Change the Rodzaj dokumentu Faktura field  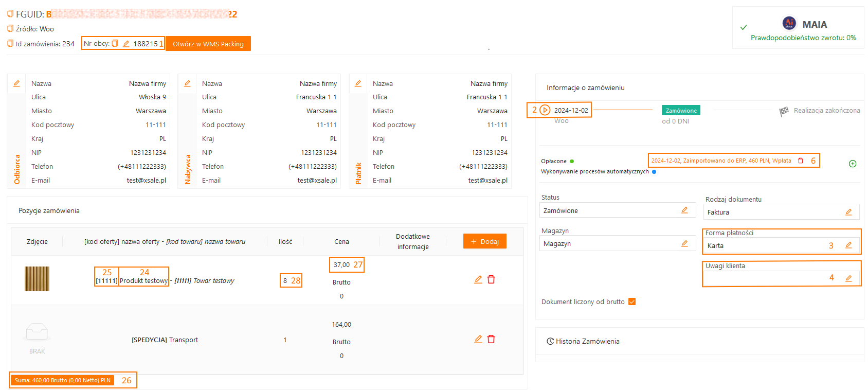click(x=848, y=212)
